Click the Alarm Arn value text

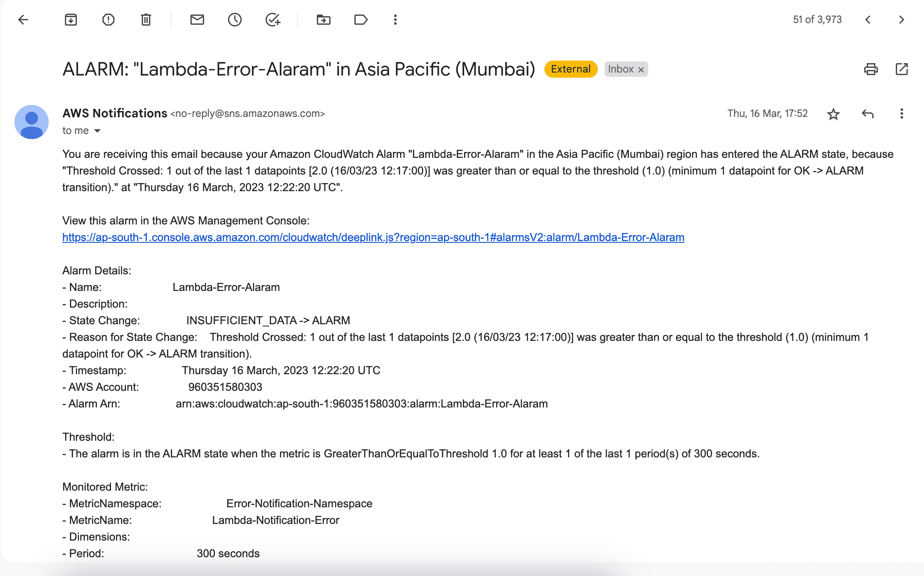[x=362, y=404]
